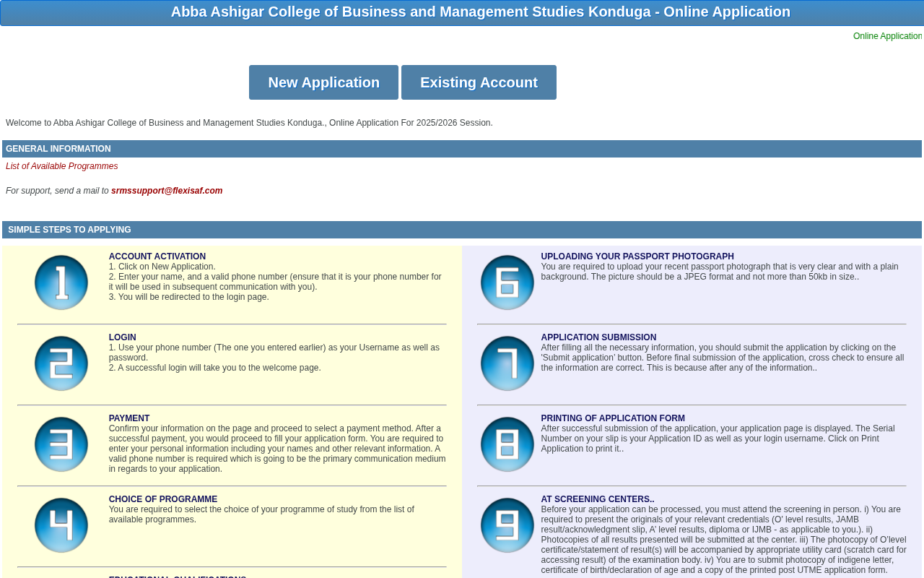Click the Payment step heading
Viewport: 924px width, 578px height.
tap(129, 418)
